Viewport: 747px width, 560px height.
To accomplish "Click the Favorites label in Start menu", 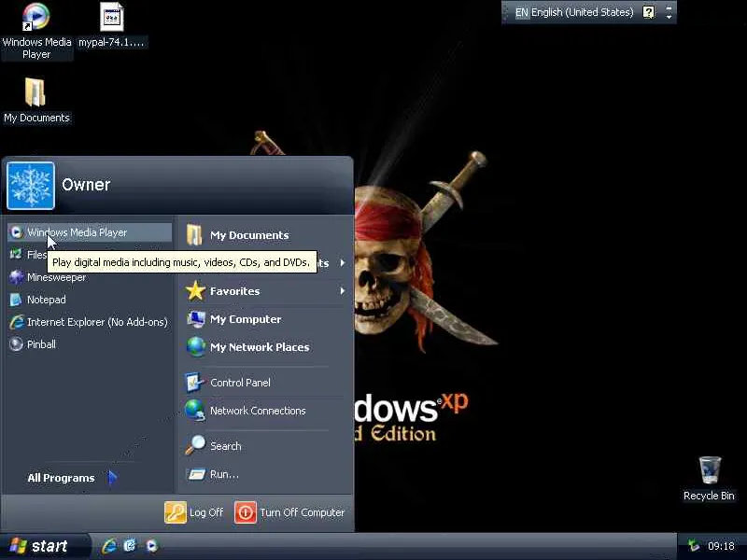I will point(235,291).
